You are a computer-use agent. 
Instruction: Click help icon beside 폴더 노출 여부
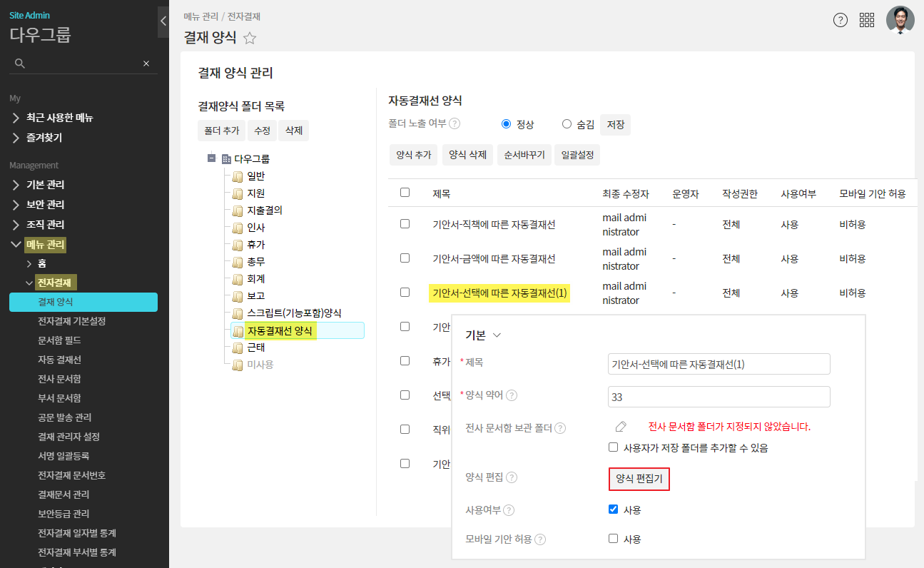coord(455,123)
